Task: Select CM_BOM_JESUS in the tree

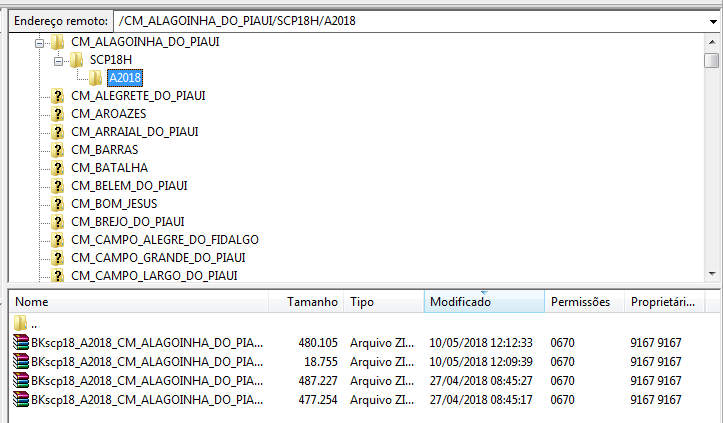Action: click(x=114, y=204)
